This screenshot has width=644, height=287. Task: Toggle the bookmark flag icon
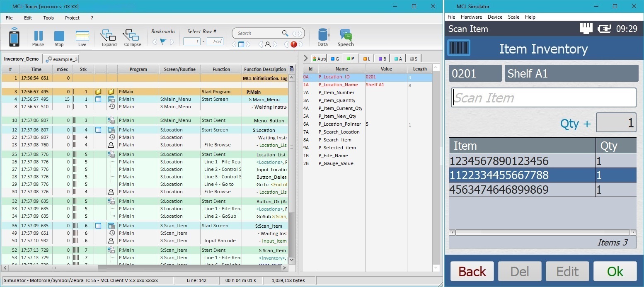pos(163,41)
